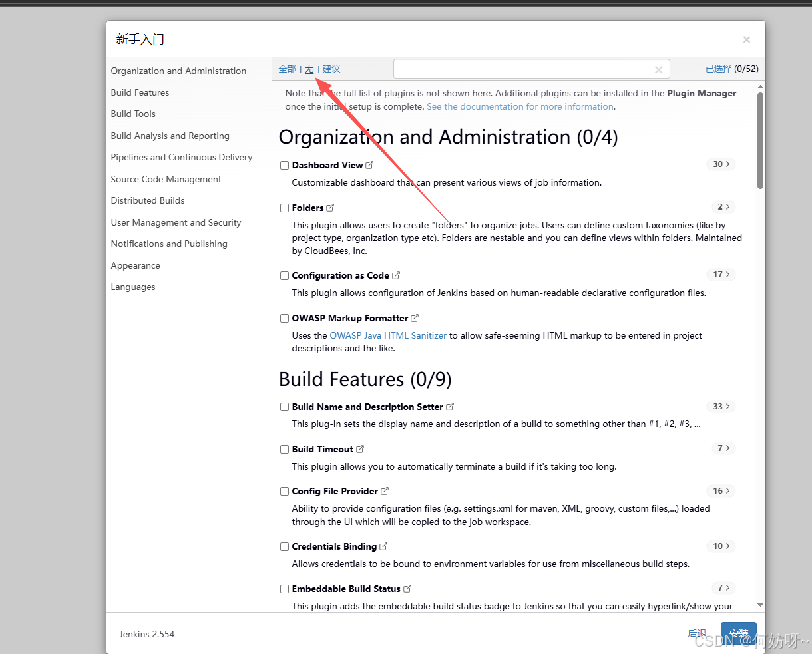
Task: Expand Build Timeout dependencies badge 7
Action: click(x=723, y=448)
